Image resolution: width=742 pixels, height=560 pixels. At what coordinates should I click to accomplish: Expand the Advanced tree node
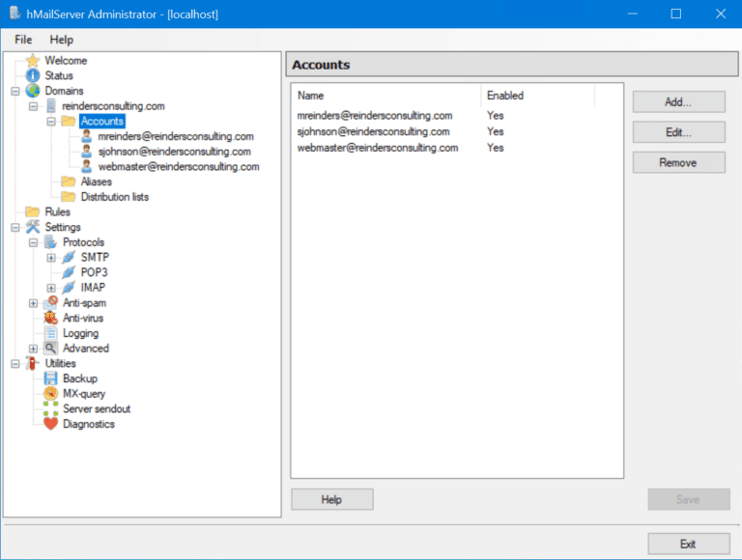(33, 349)
